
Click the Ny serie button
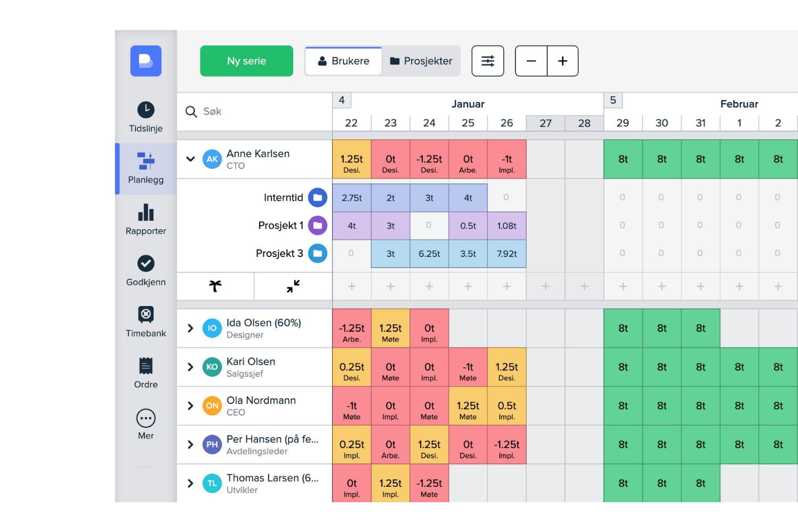tap(246, 61)
